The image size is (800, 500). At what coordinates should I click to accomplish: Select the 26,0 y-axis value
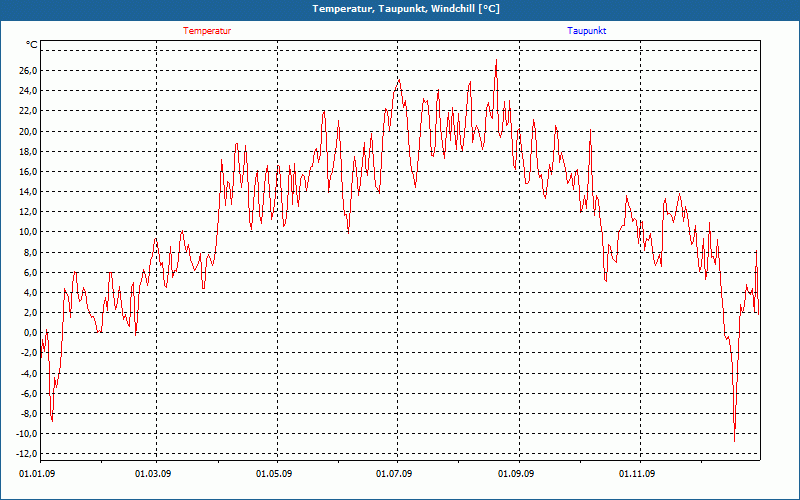(29, 70)
